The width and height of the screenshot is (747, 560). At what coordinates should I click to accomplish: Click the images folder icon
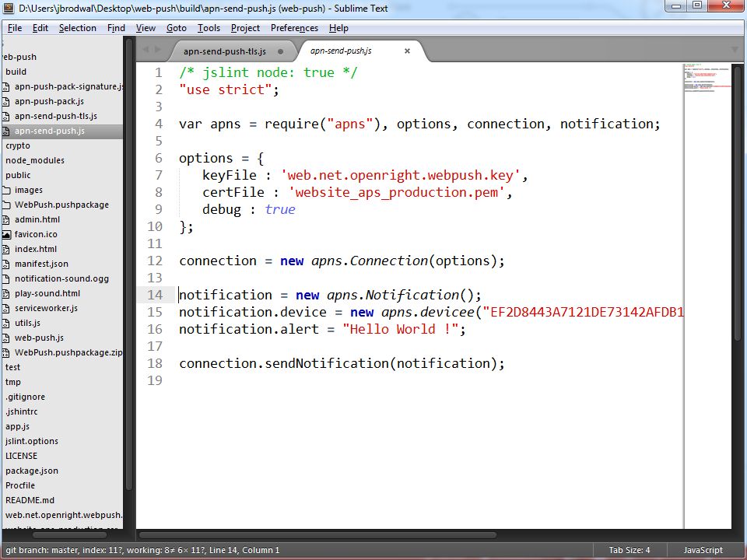(5, 190)
